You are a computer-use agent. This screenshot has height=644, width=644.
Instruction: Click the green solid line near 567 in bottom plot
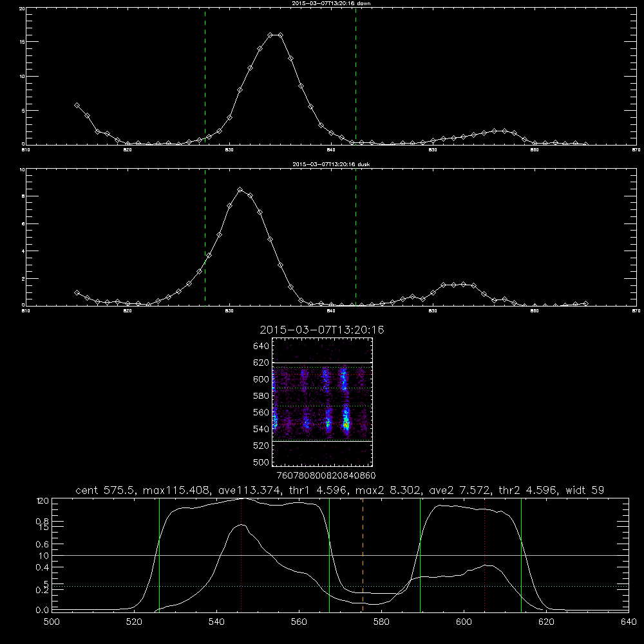click(x=329, y=554)
